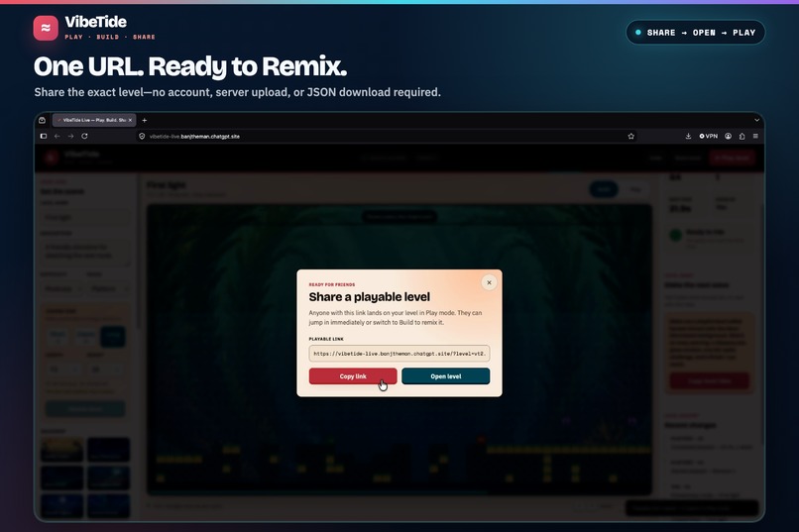Open the browser tab overview icon
The image size is (799, 532).
click(43, 120)
